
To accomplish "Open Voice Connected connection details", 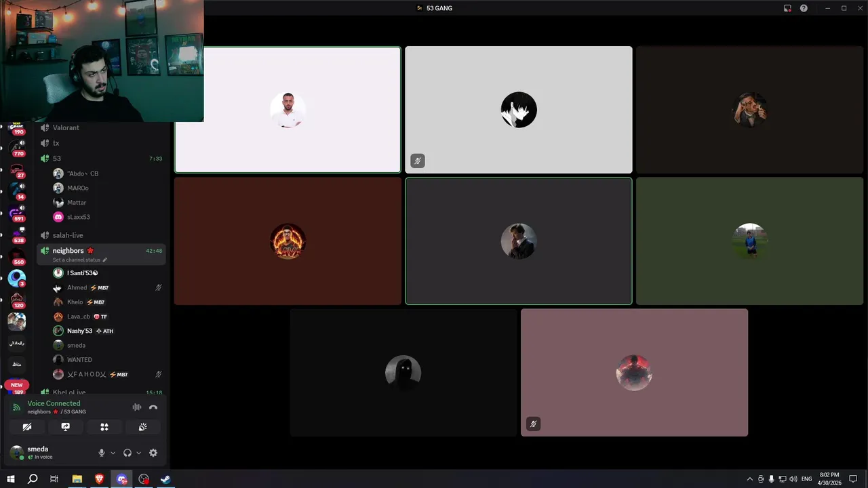I will tap(54, 403).
